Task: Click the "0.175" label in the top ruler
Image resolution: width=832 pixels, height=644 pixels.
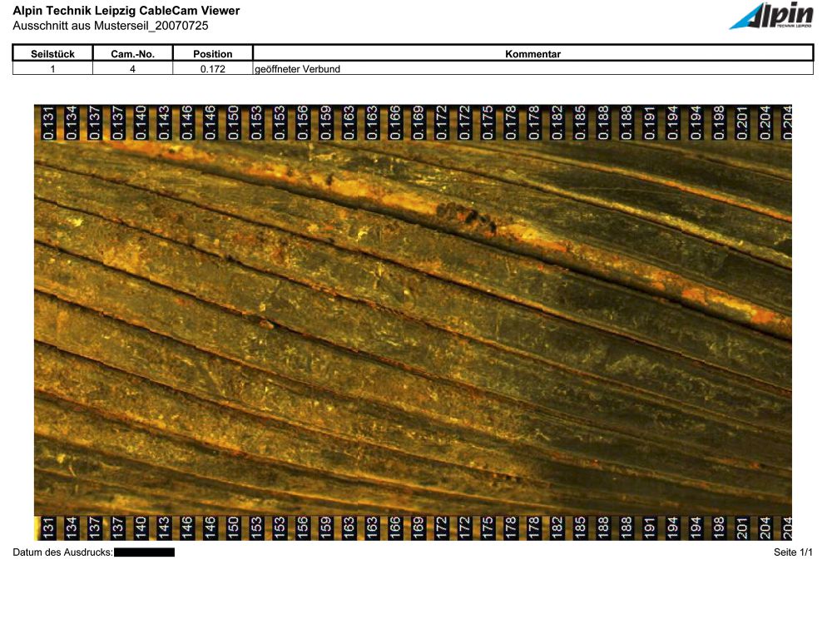Action: [487, 122]
